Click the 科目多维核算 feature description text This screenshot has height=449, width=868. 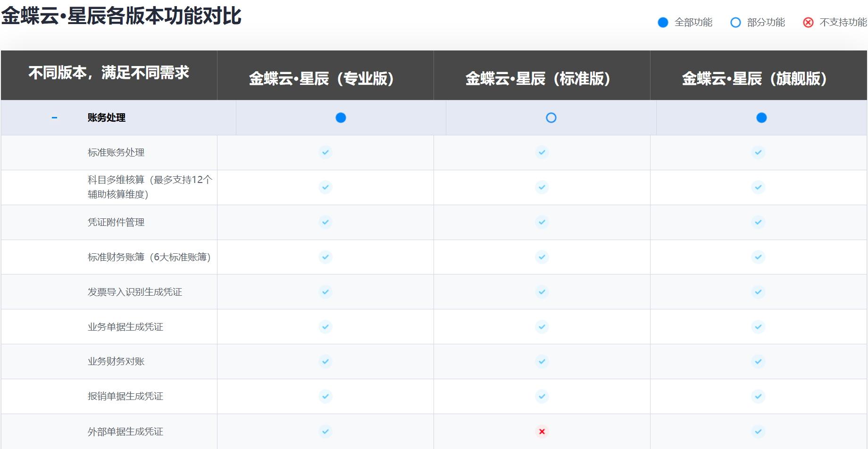pos(150,187)
